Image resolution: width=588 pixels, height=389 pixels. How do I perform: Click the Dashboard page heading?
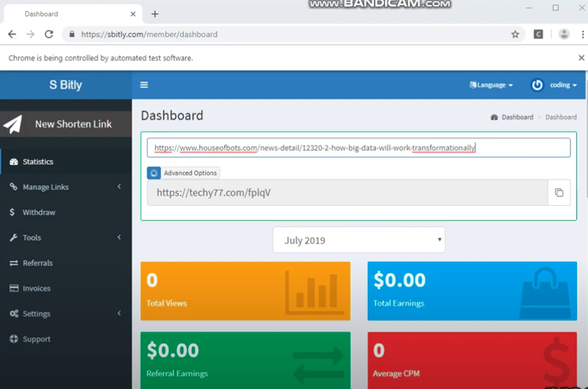(x=172, y=115)
